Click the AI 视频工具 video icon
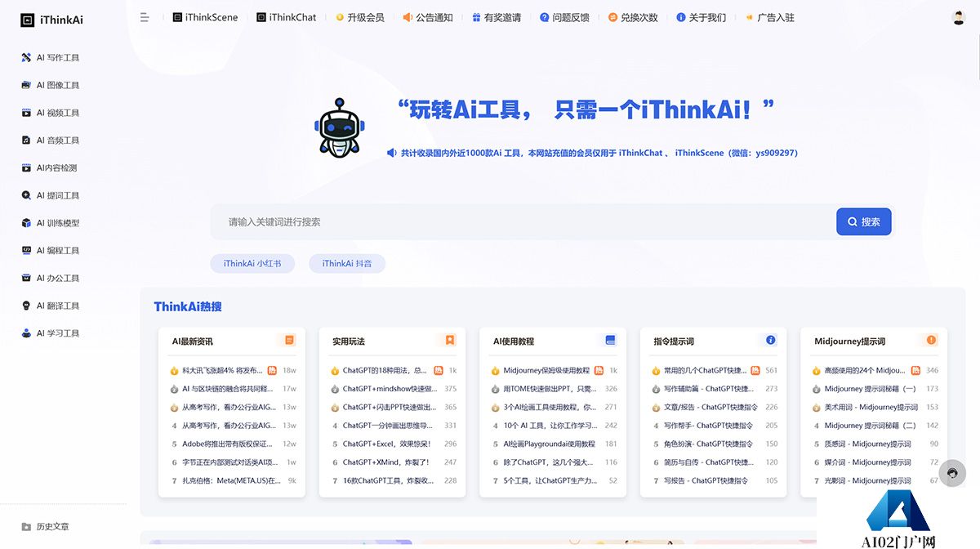Screen dimensions: 980x549 [x=27, y=113]
